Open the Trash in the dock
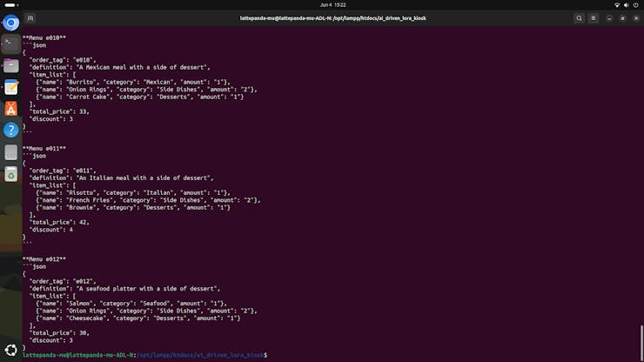Screen dimensions: 644x362 click(x=11, y=174)
